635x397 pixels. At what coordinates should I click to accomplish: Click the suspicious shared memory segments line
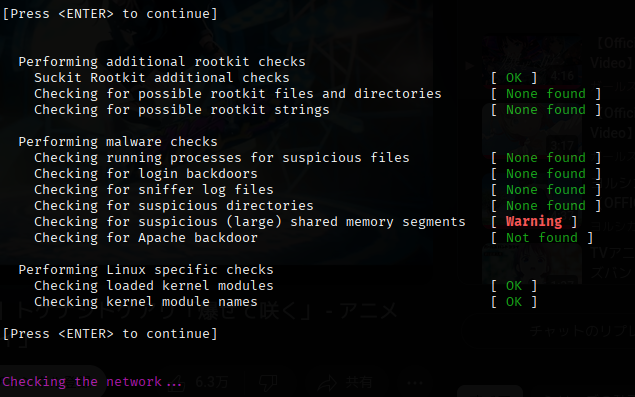click(x=250, y=222)
